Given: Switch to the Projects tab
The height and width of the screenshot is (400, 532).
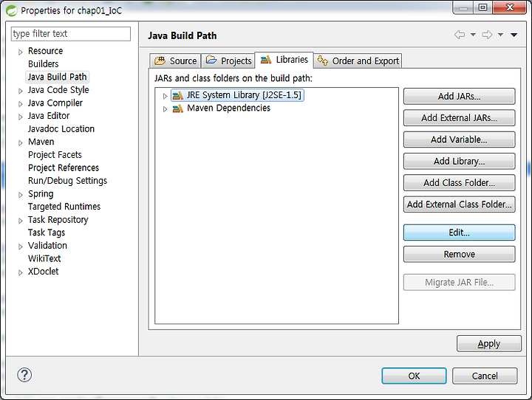Looking at the screenshot, I should pyautogui.click(x=228, y=61).
